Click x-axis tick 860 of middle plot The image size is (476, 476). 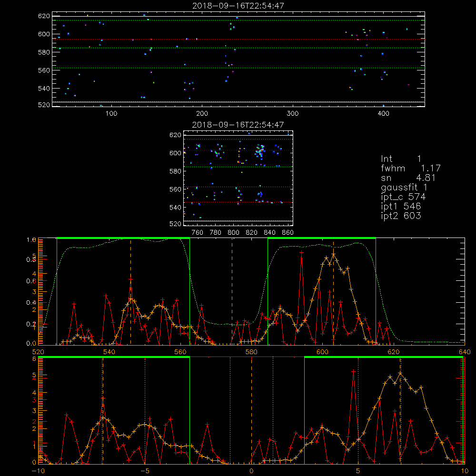click(x=288, y=233)
